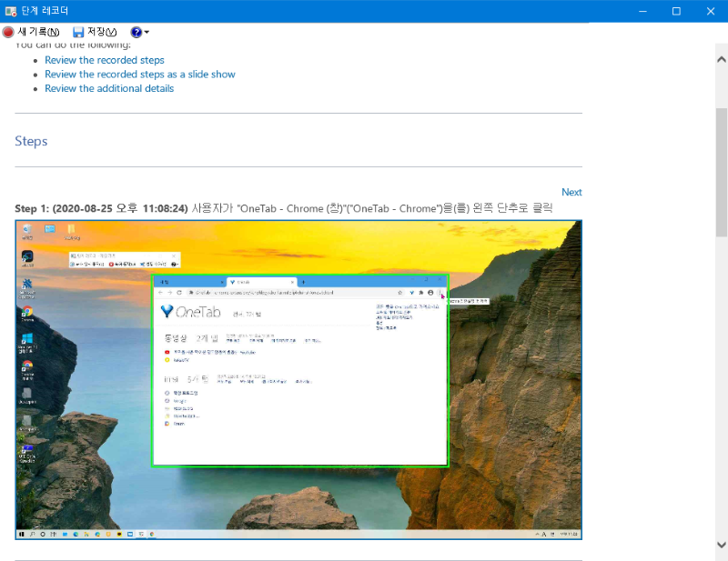Viewport: 728px width, 561px height.
Task: Open 'Review the recorded steps as a slide show'
Action: [x=139, y=75]
